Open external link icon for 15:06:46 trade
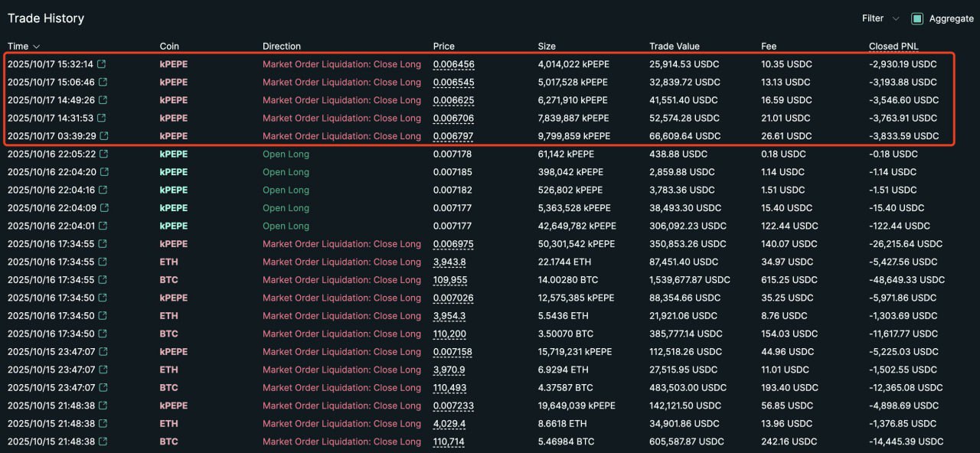This screenshot has height=453, width=980. (103, 82)
